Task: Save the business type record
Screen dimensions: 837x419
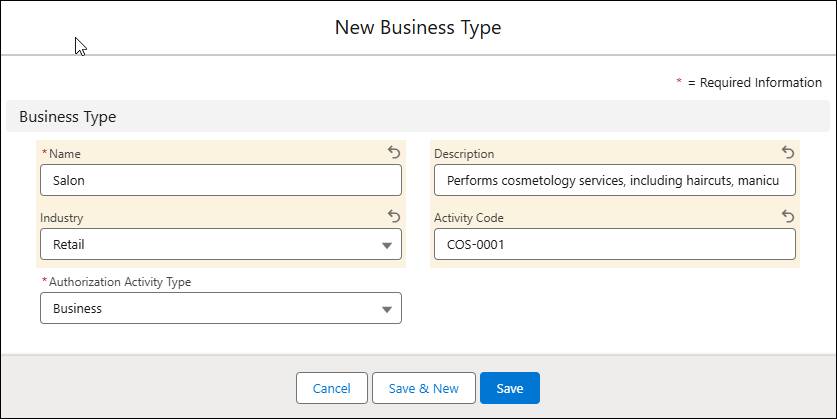Action: [510, 388]
